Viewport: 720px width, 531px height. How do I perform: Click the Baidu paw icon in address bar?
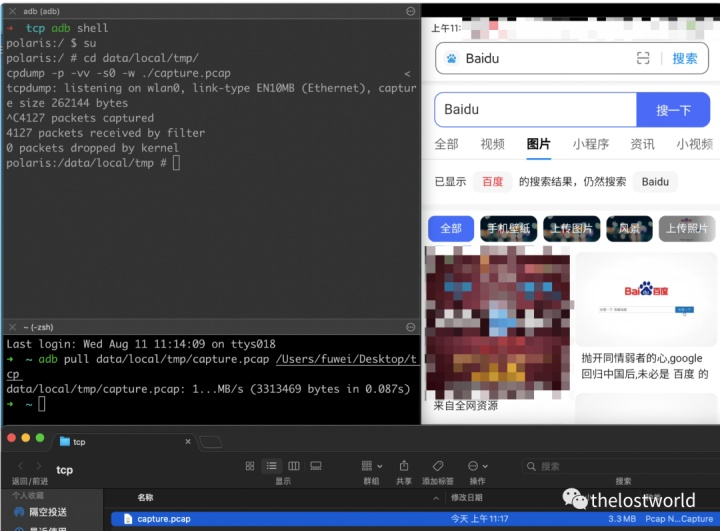(x=451, y=58)
